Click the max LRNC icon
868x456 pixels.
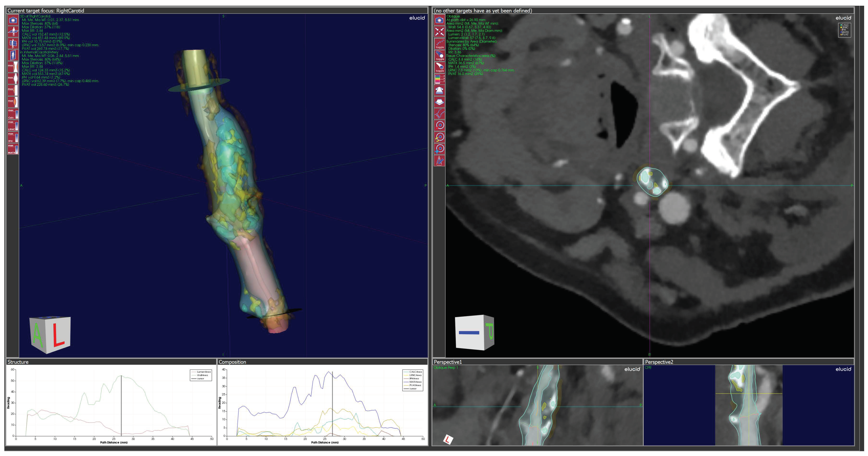coord(13,126)
